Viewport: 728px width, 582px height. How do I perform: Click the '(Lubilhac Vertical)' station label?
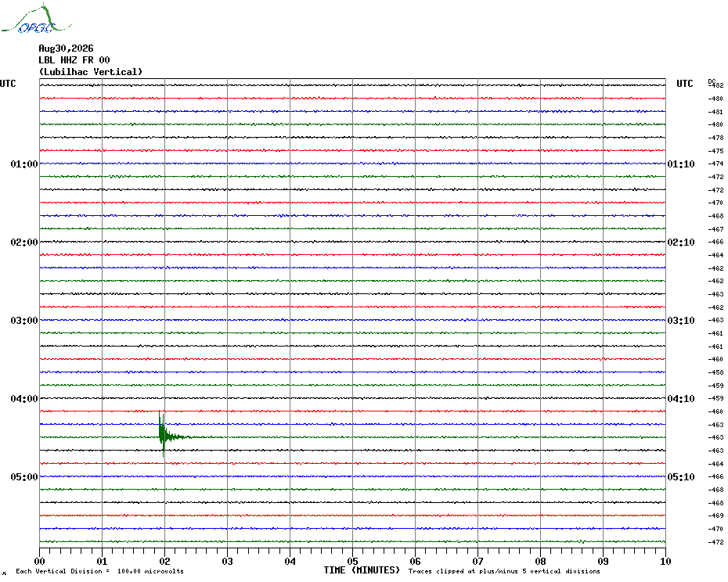91,72
